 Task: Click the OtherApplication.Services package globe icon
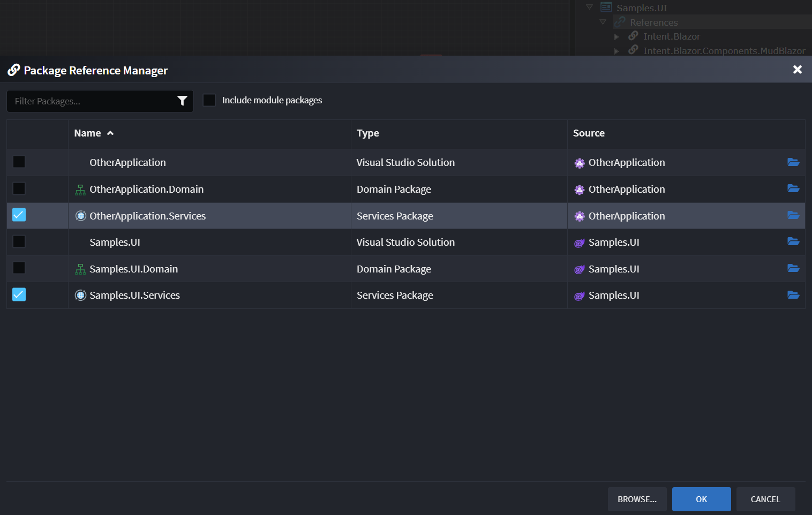(x=80, y=216)
